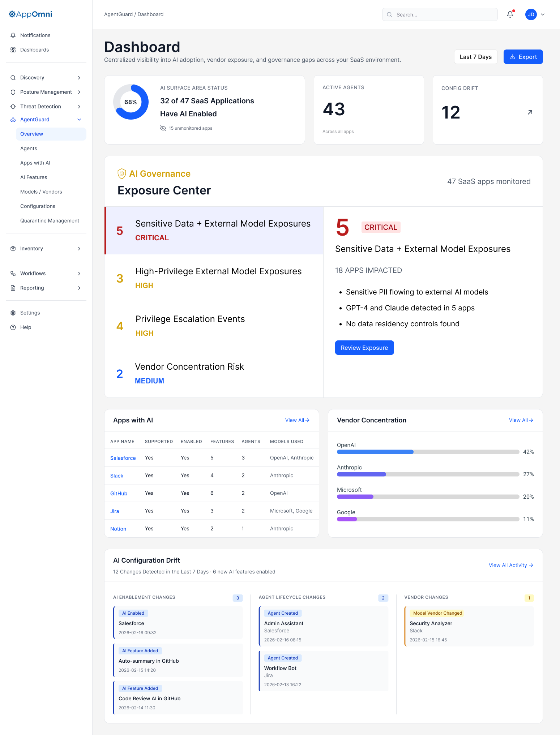Expand the Posture Management chevron
The width and height of the screenshot is (560, 735).
point(79,92)
